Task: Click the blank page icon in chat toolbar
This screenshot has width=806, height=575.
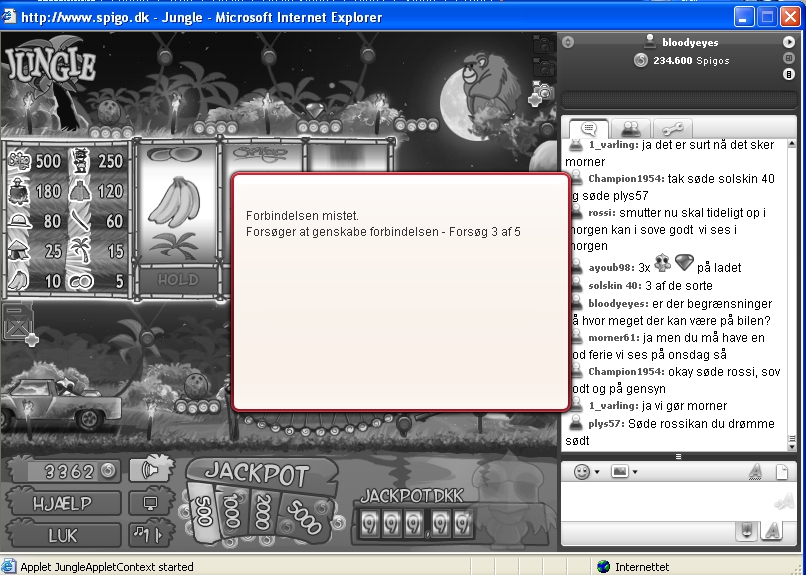Action: coord(783,471)
